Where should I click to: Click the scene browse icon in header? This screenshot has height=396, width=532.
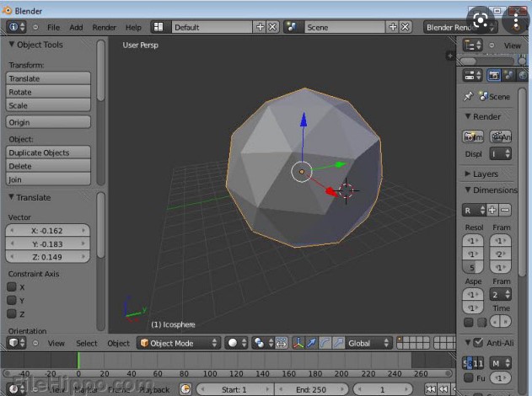(x=292, y=27)
